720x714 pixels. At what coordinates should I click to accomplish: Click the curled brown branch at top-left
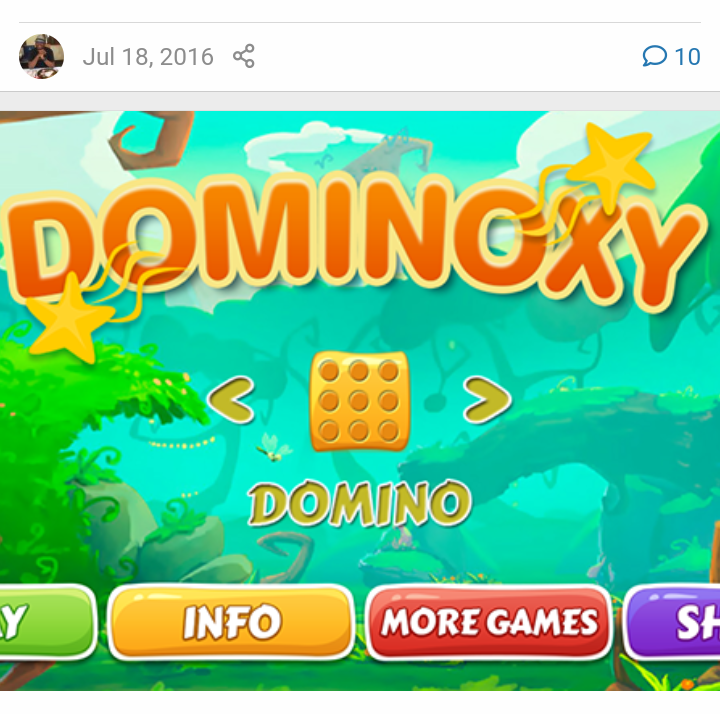[152, 138]
